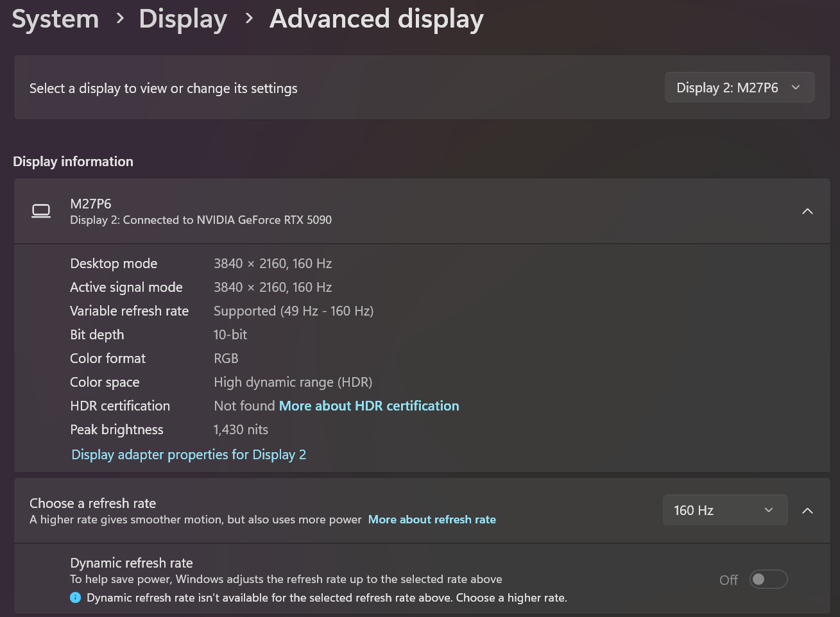Screen dimensions: 840x617
Task: Click the RGB color format value
Action: 226,359
